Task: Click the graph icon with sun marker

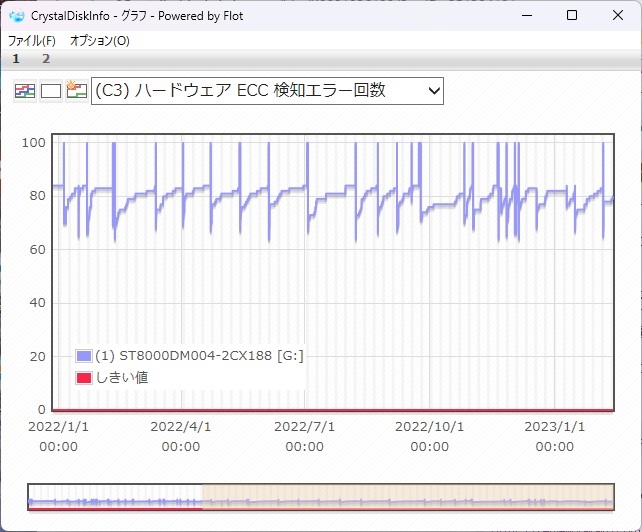Action: coord(77,91)
